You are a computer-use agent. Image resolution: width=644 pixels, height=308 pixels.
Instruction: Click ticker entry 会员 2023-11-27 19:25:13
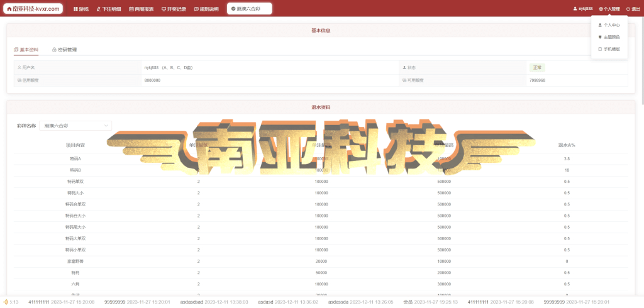point(431,302)
